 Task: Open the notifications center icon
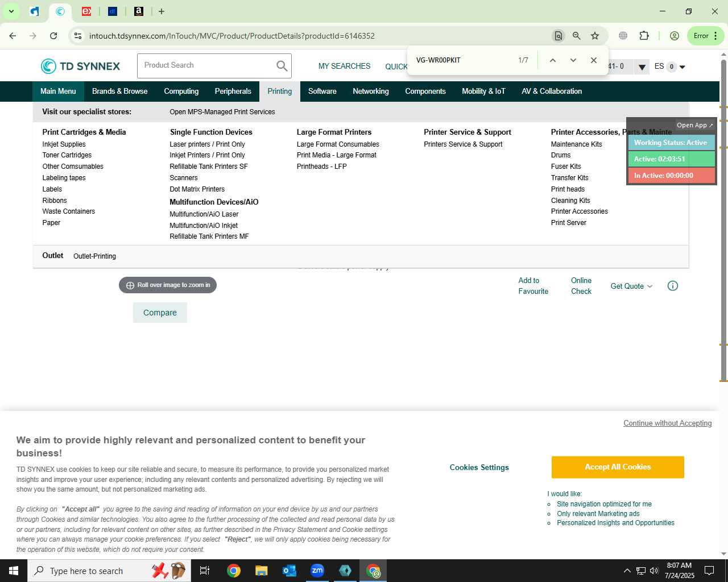click(709, 571)
